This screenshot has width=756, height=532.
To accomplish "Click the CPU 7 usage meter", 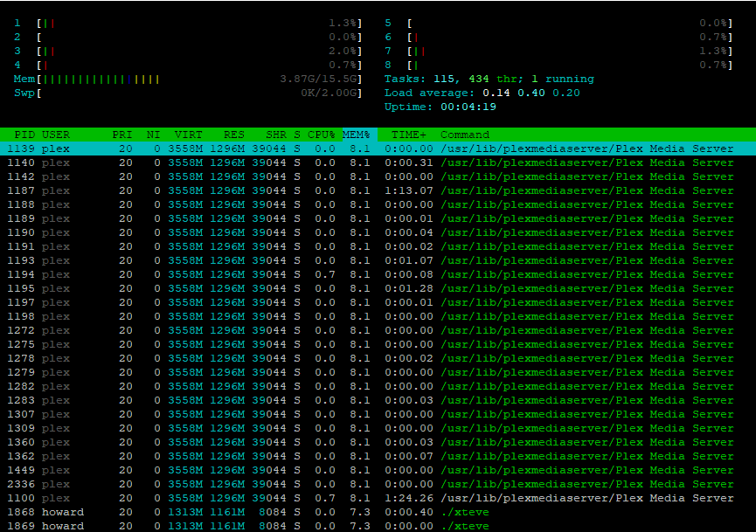I will pos(558,51).
